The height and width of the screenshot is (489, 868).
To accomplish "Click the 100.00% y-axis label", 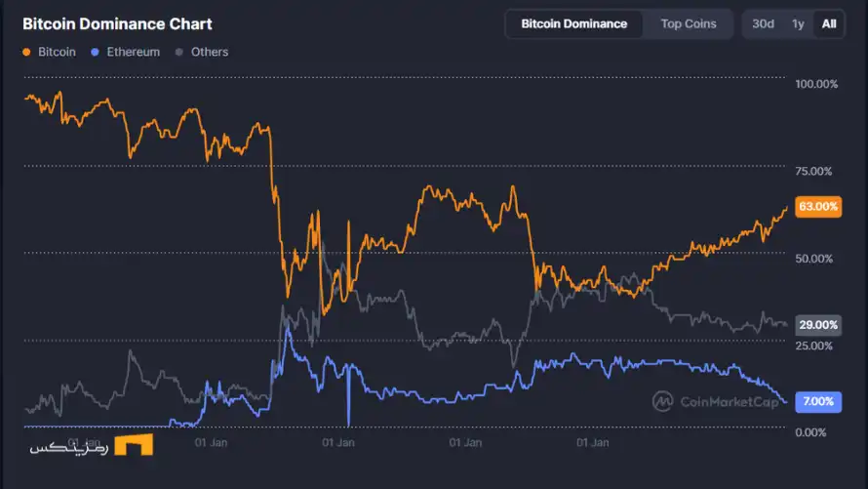I will tap(816, 84).
